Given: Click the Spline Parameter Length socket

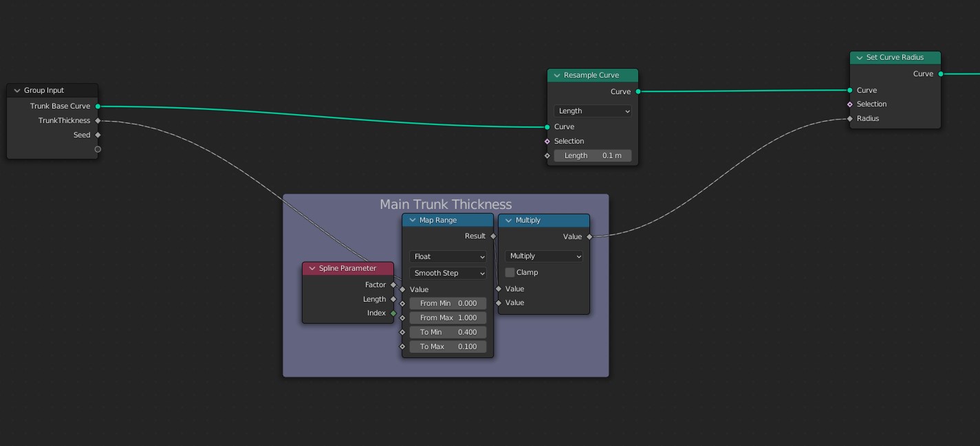Looking at the screenshot, I should point(393,299).
